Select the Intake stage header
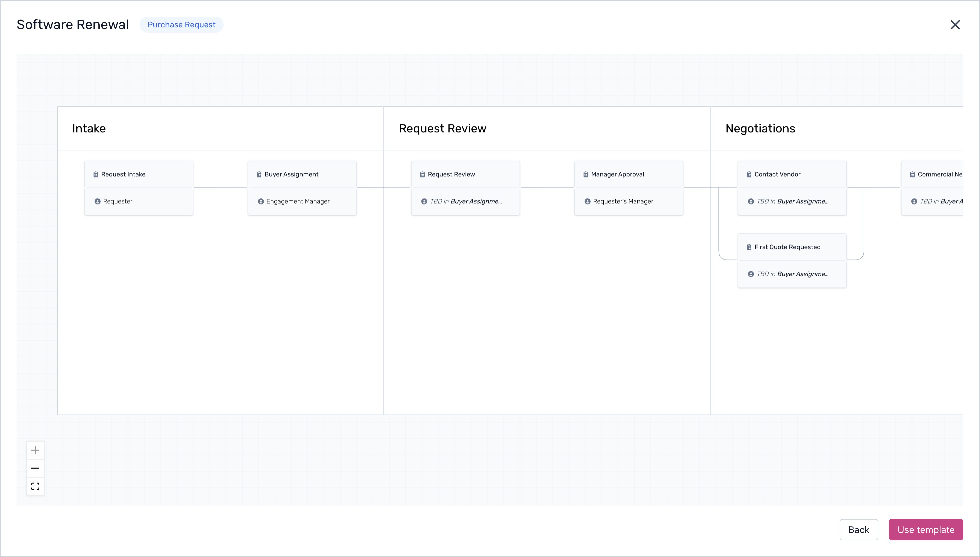Viewport: 980px width, 557px height. coord(89,128)
